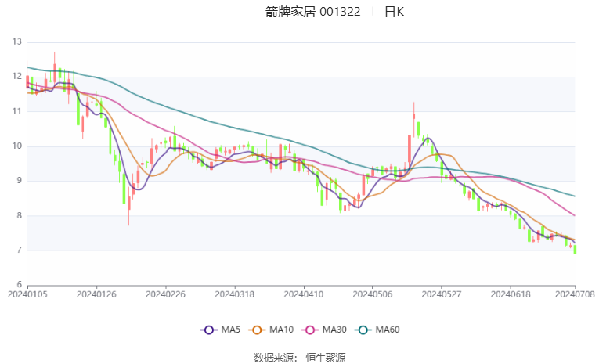The height and width of the screenshot is (364, 599).
Task: Select the 20240410 x-axis date label
Action: click(304, 294)
